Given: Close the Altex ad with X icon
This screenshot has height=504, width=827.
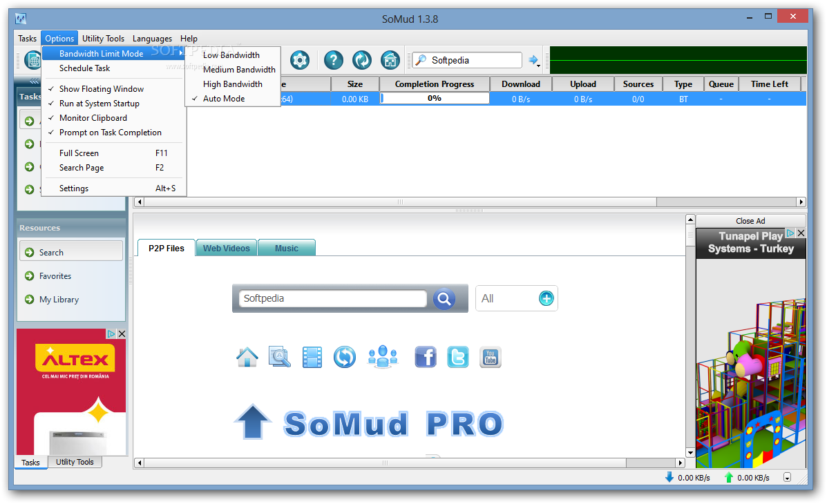Looking at the screenshot, I should point(122,333).
